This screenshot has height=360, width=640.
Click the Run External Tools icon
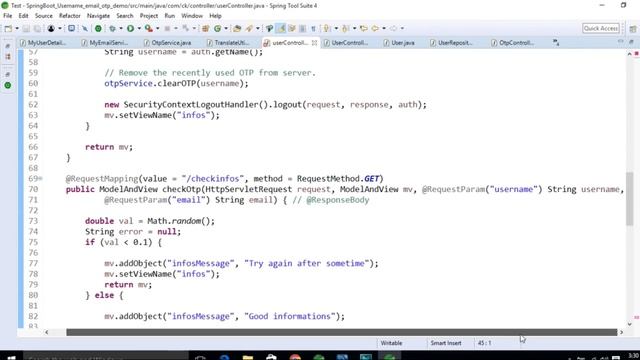[x=149, y=28]
